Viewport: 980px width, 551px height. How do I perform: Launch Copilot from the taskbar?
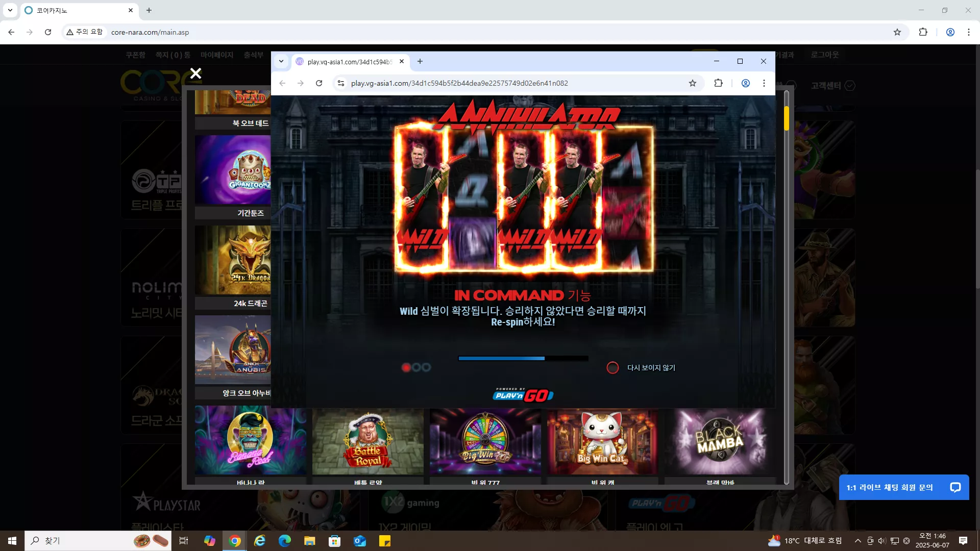(x=209, y=541)
